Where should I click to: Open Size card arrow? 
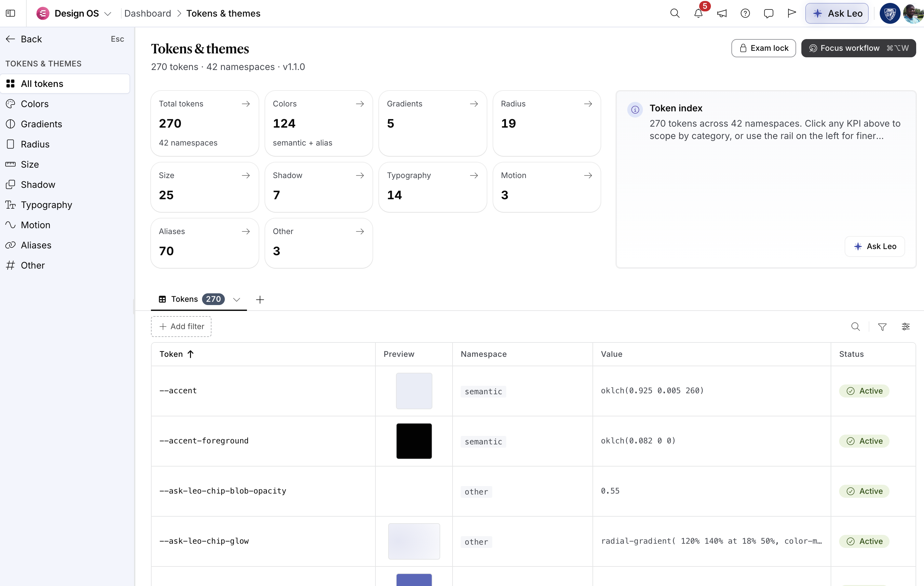(246, 175)
